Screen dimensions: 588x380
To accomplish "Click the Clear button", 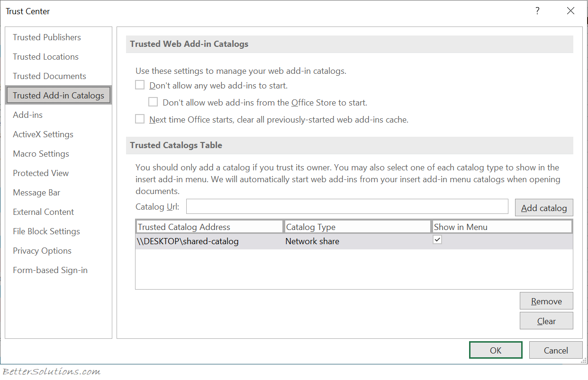I will (x=546, y=321).
